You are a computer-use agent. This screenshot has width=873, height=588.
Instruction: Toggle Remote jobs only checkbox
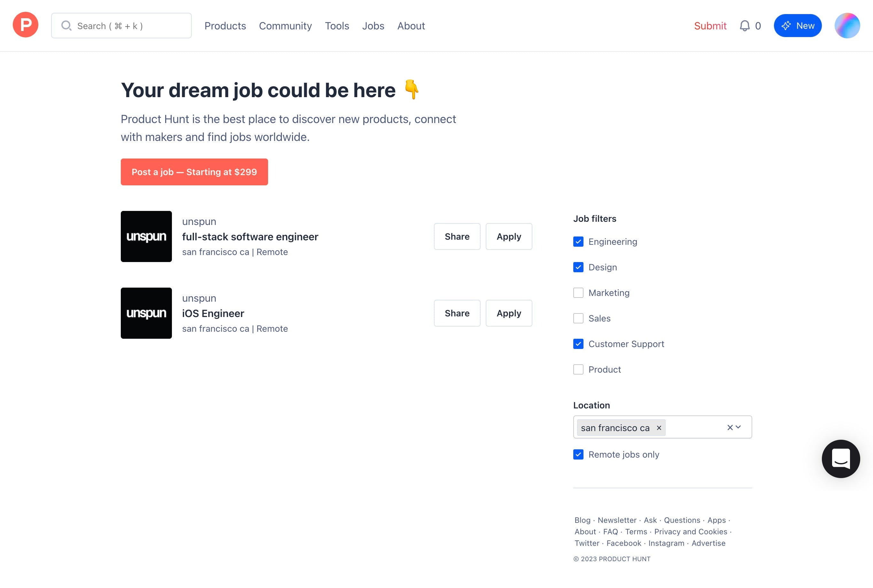578,454
